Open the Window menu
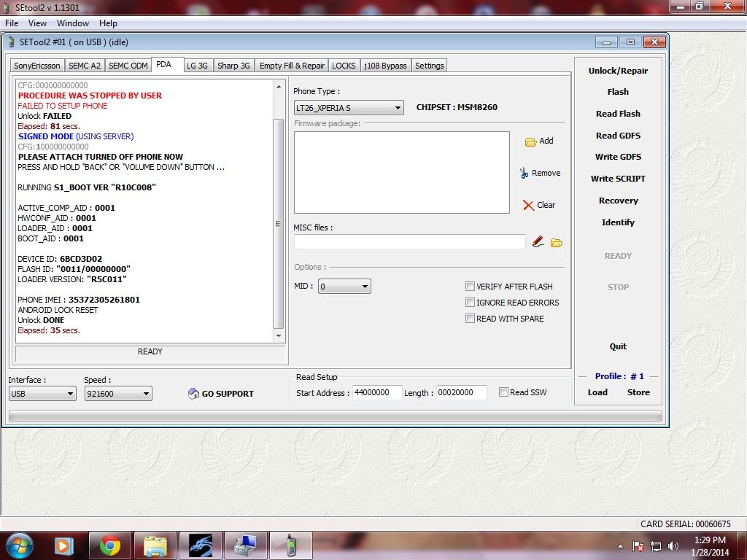The height and width of the screenshot is (560, 747). point(72,23)
